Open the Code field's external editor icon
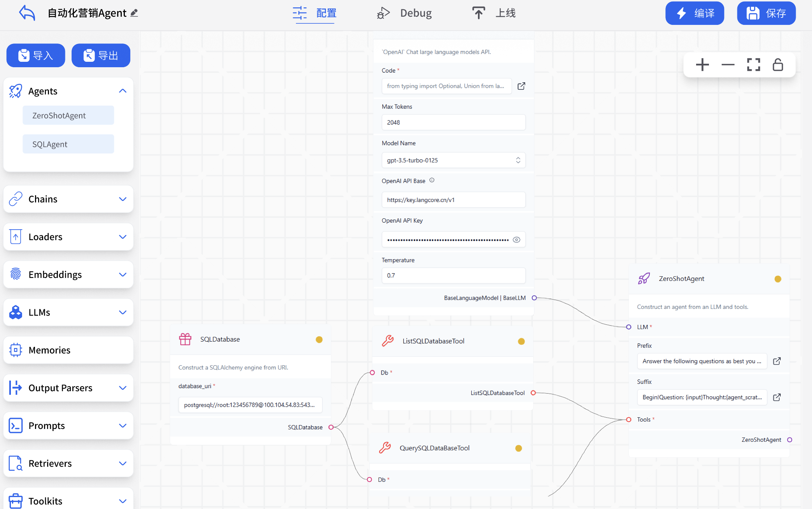 point(521,86)
